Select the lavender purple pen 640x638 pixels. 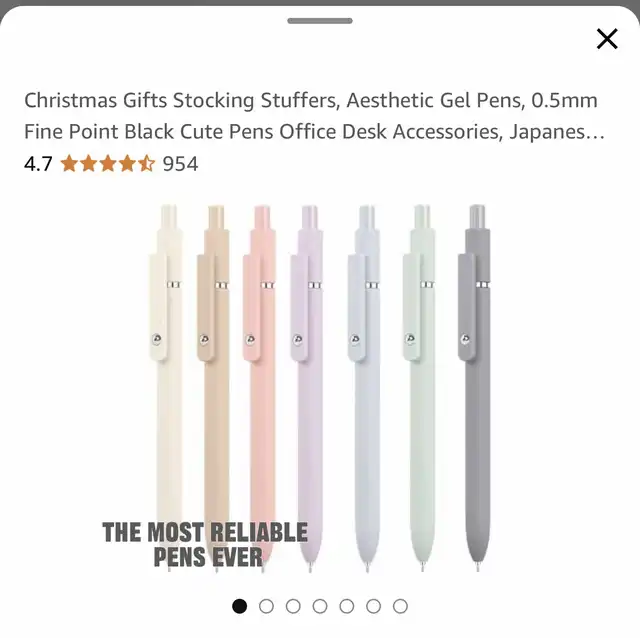[x=307, y=387]
